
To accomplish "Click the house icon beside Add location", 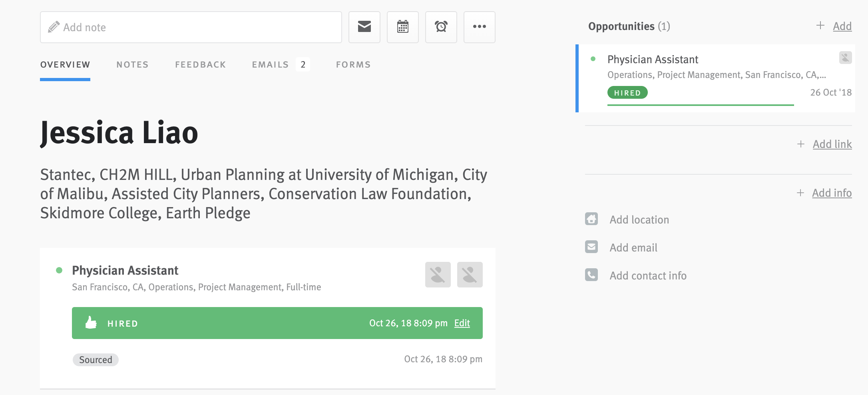I will click(591, 219).
